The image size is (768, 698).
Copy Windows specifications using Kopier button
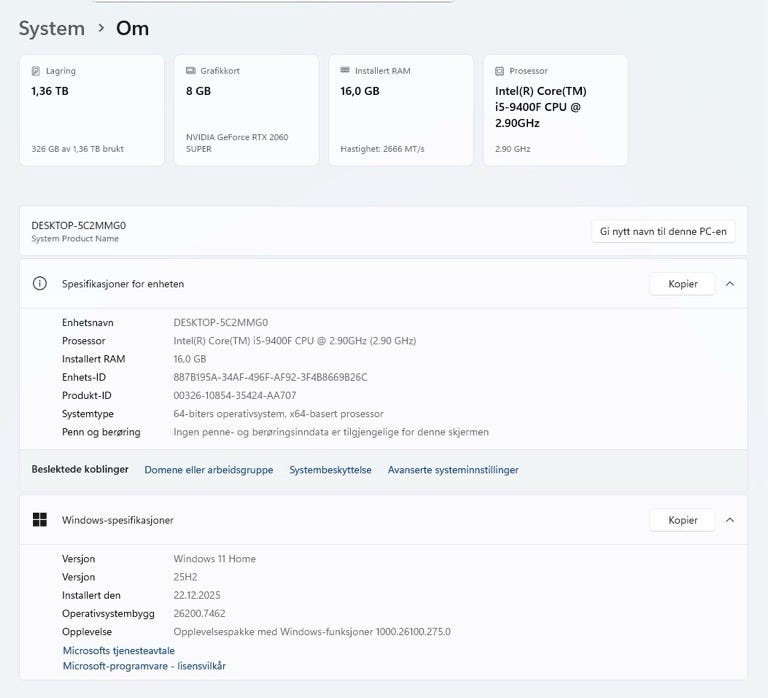[x=682, y=520]
